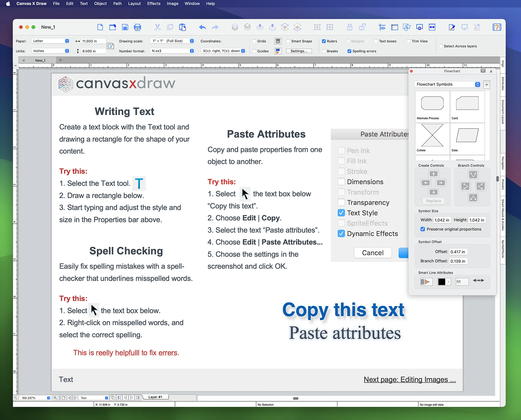Open the Object menu

coord(101,4)
